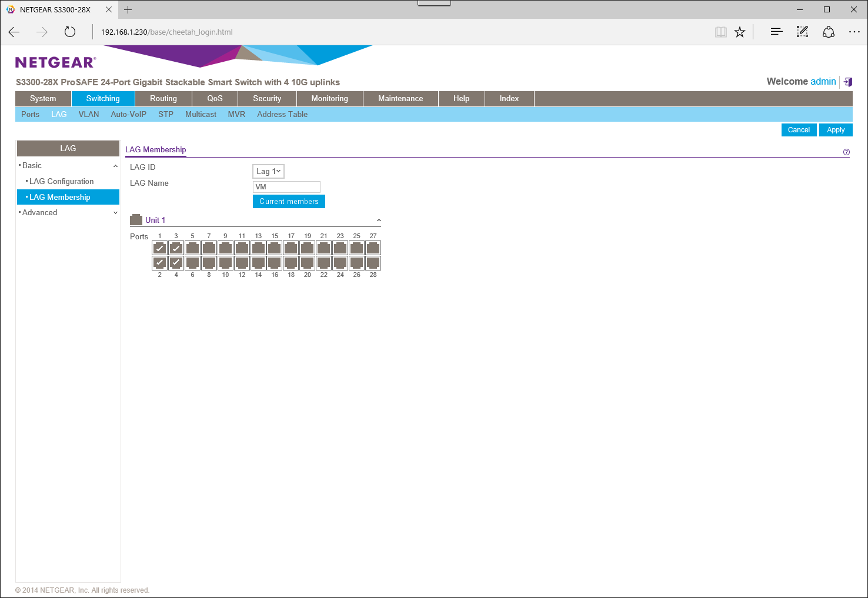
Task: Go to Address Table submenu
Action: (x=282, y=114)
